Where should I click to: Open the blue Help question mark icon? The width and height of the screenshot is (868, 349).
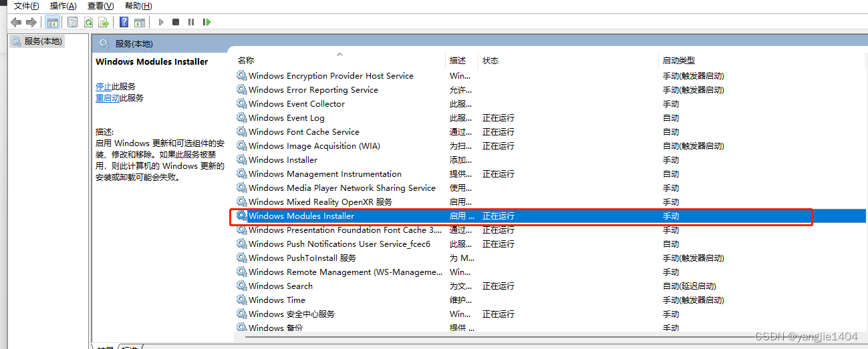(x=124, y=22)
